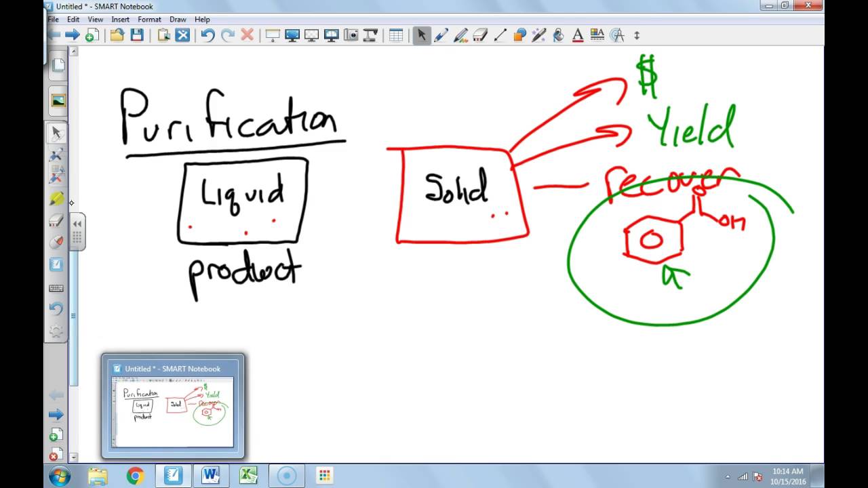868x488 pixels.
Task: Open the Format menu
Action: coord(150,20)
